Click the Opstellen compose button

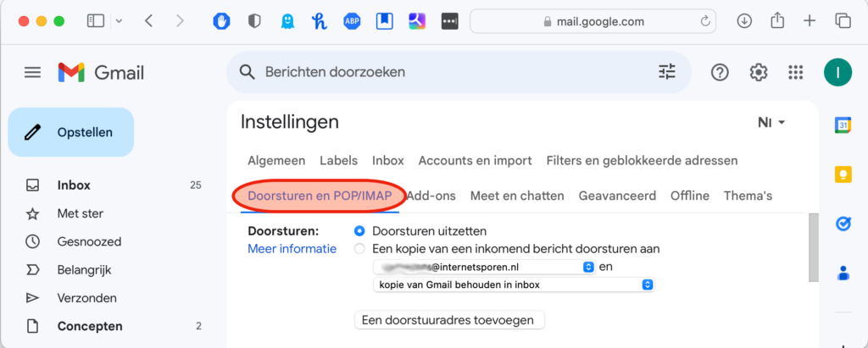71,132
